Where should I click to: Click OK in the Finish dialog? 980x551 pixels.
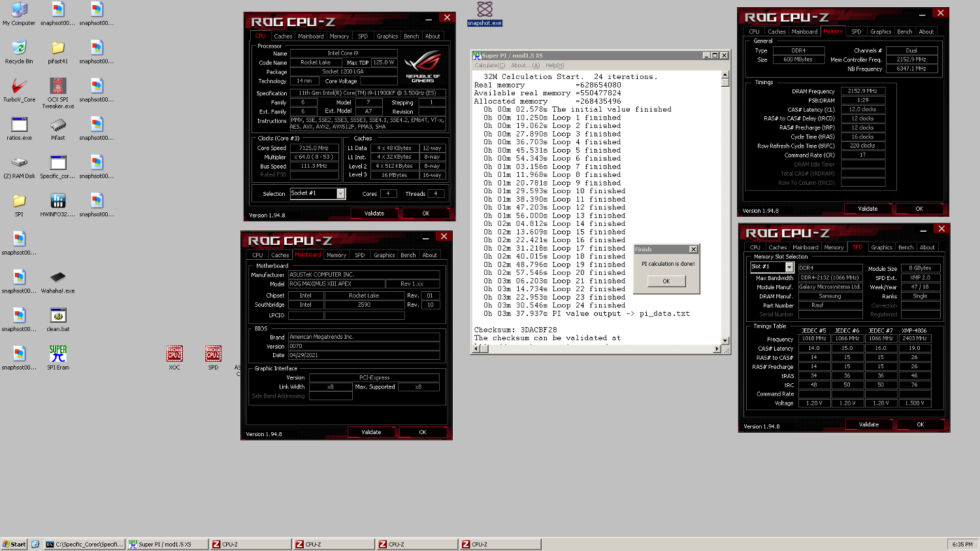(x=666, y=281)
